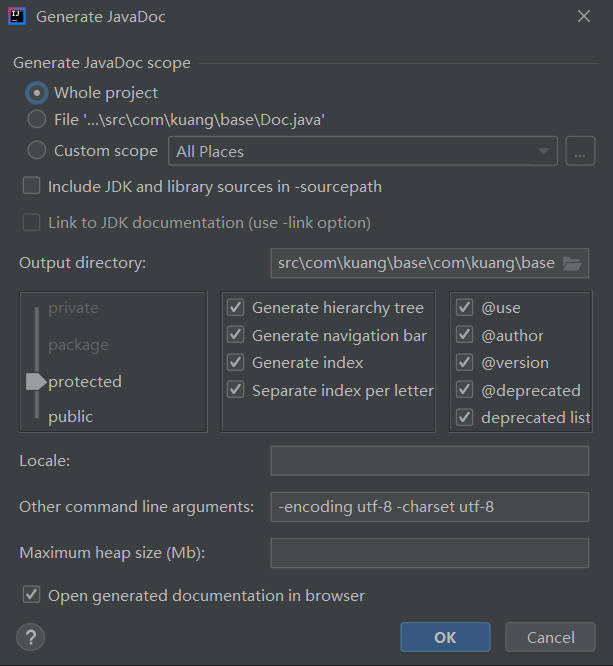Image resolution: width=613 pixels, height=666 pixels.
Task: Open the All Places scope dropdown
Action: pyautogui.click(x=363, y=151)
